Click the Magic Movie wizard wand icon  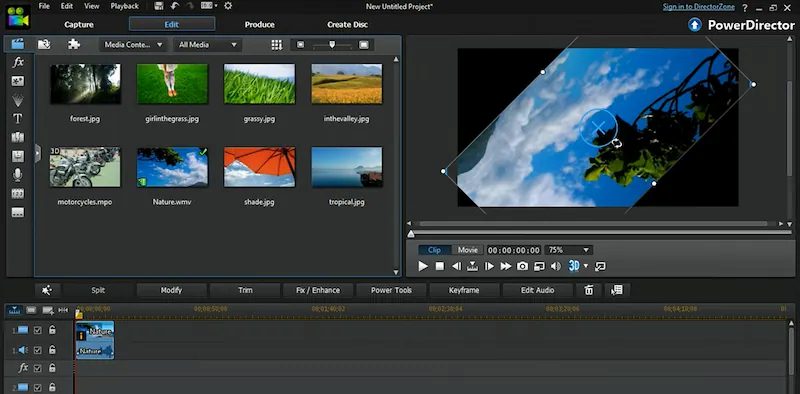point(47,290)
